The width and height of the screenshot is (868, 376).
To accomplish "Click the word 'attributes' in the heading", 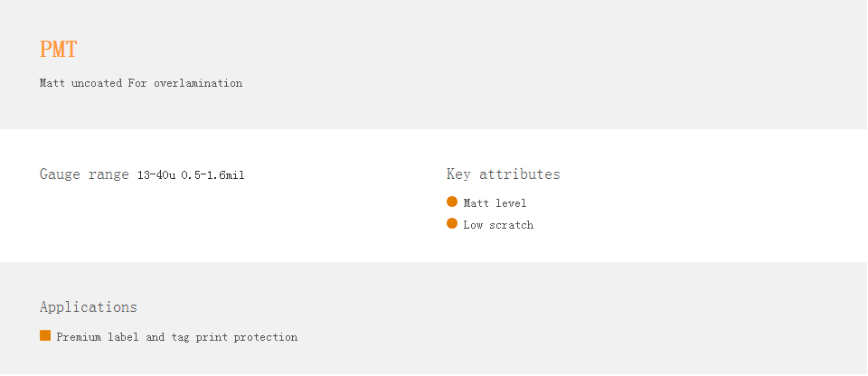I will 520,174.
